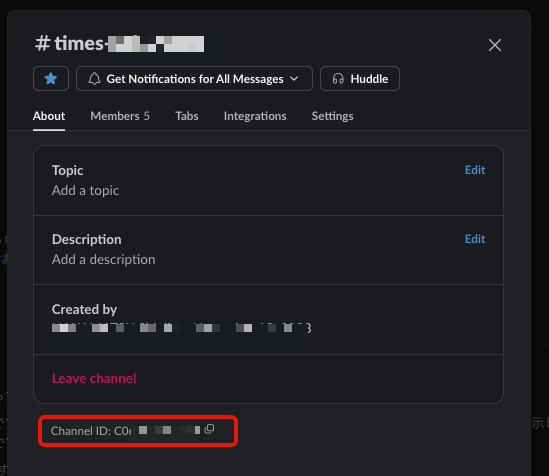
Task: Click the Created by creator name
Action: [181, 328]
